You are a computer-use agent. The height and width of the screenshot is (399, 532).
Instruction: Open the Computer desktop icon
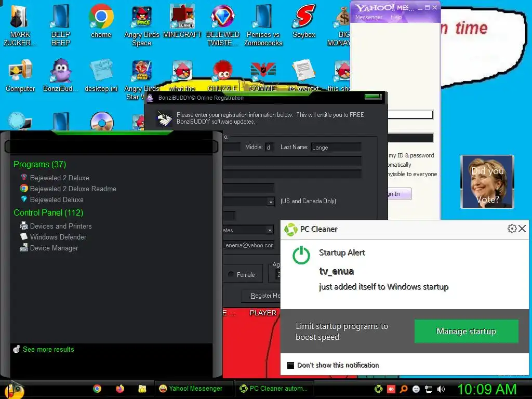point(20,75)
